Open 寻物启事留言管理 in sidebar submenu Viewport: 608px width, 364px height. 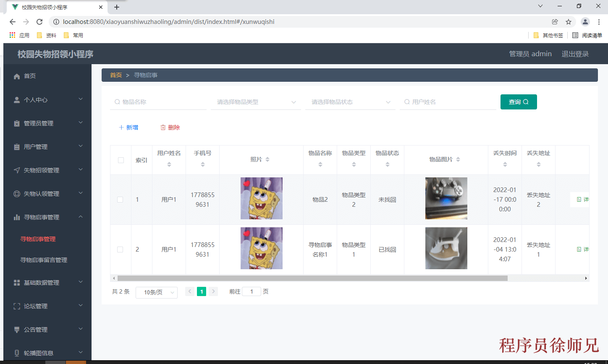[x=44, y=260]
